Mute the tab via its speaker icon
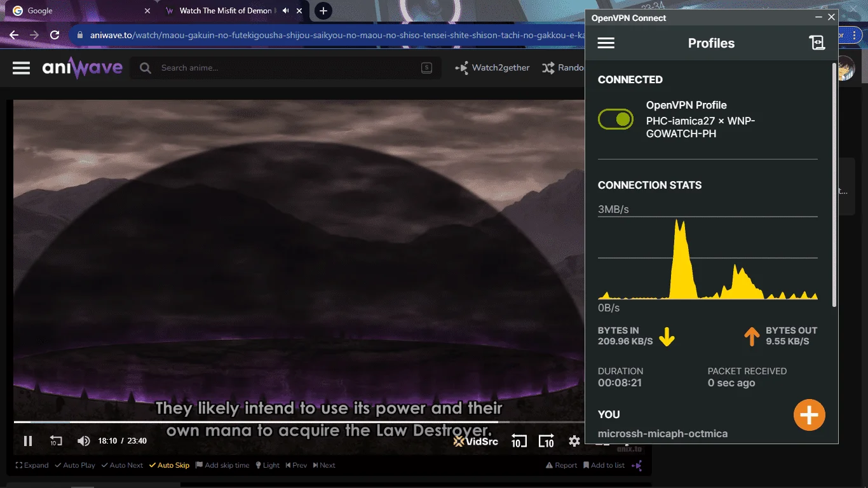 [x=286, y=11]
